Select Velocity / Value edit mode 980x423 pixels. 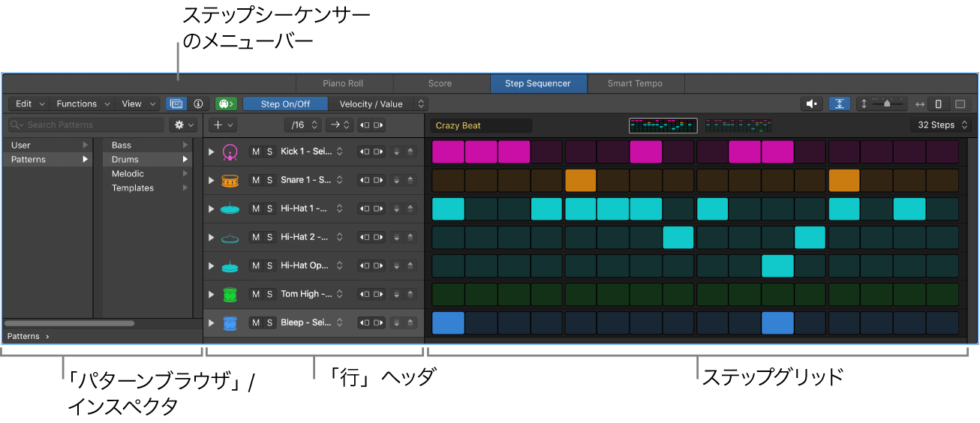[371, 104]
